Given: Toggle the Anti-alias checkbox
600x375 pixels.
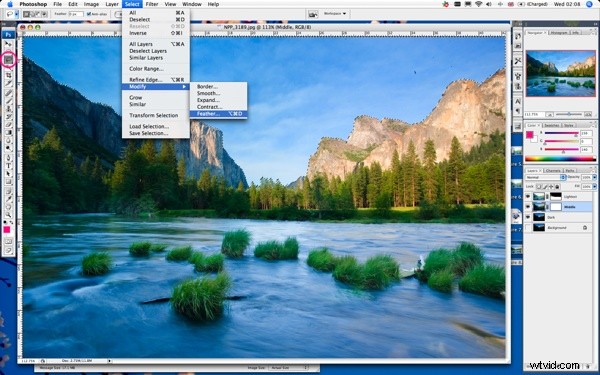Looking at the screenshot, I should click(89, 14).
